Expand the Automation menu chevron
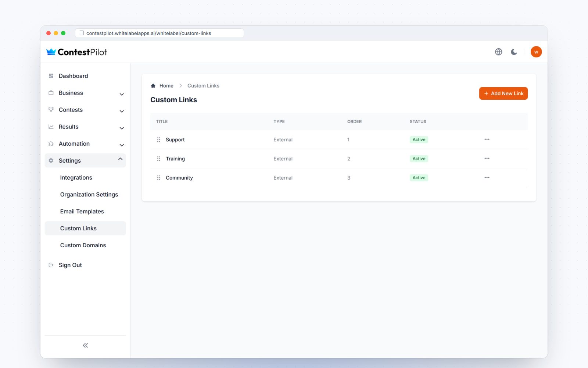 122,145
